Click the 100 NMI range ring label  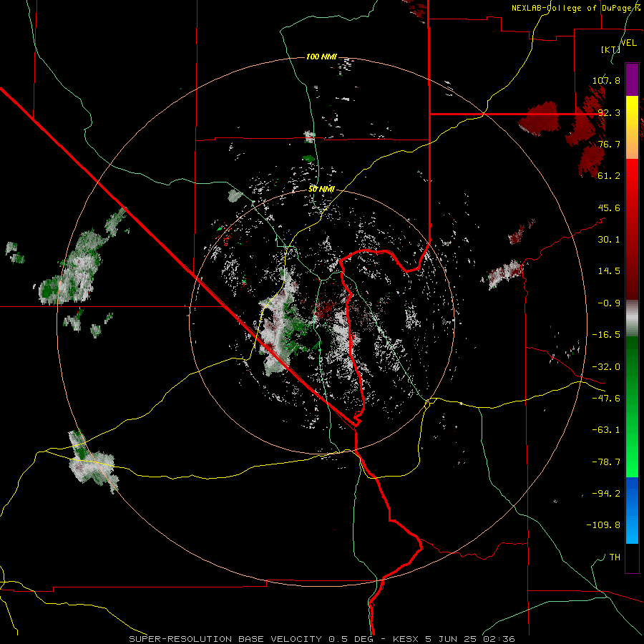[x=321, y=57]
